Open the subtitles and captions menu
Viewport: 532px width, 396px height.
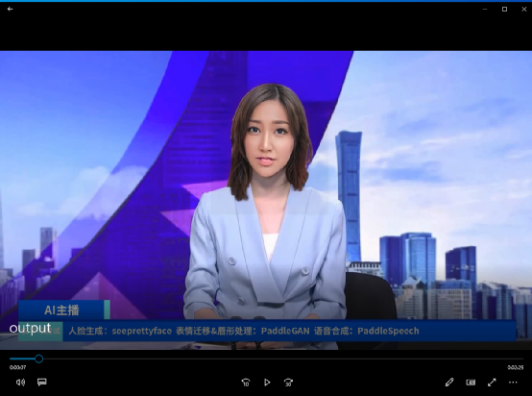point(41,383)
